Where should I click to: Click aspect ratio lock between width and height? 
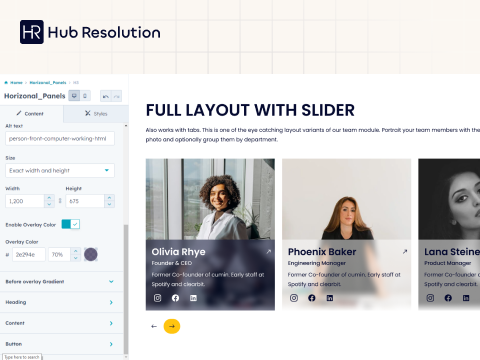pyautogui.click(x=60, y=201)
